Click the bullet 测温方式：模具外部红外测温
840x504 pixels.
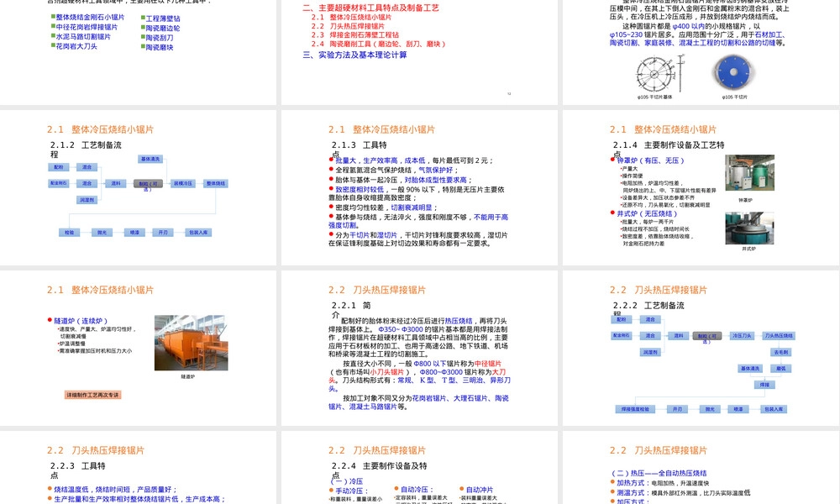(x=684, y=492)
